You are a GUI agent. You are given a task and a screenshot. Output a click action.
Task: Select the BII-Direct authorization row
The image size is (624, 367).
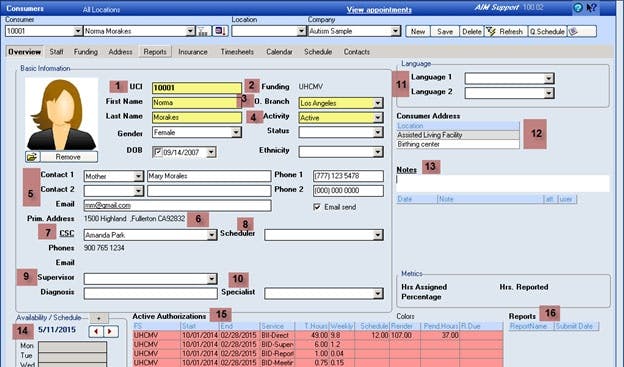pyautogui.click(x=318, y=336)
